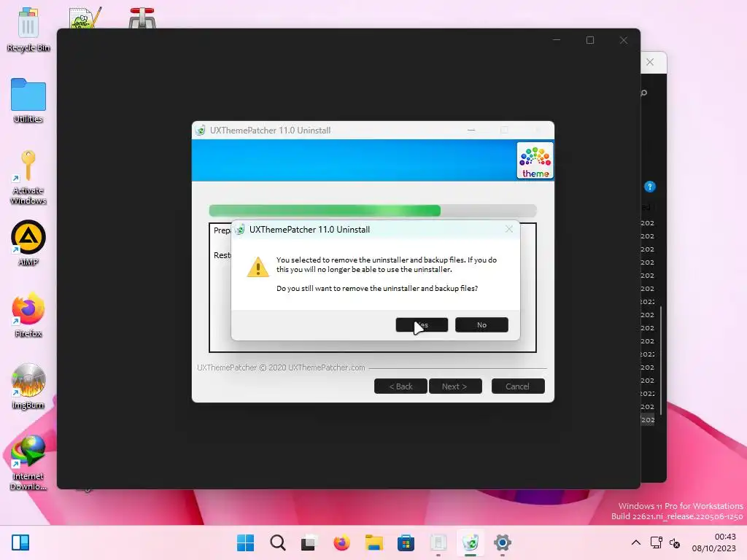The height and width of the screenshot is (560, 747).
Task: Close the UXThemePatcher warning dialog
Action: [508, 230]
